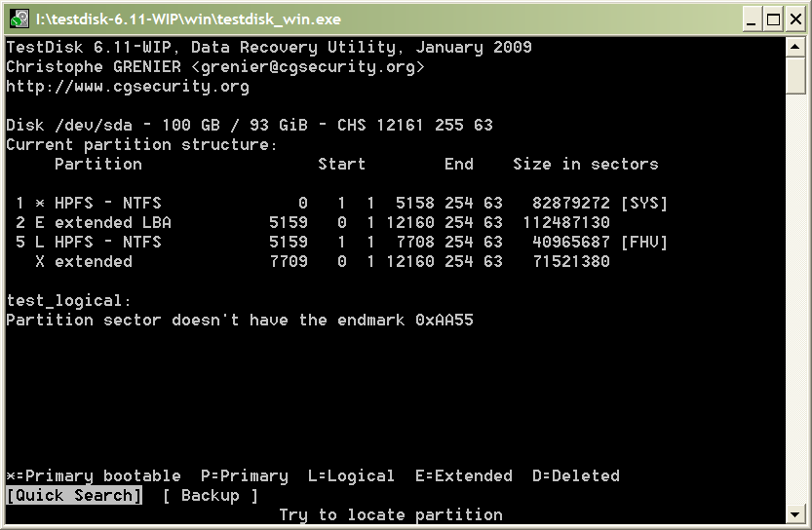Minimize the testdisk_win.exe window
Image resolution: width=812 pixels, height=530 pixels.
pyautogui.click(x=752, y=19)
